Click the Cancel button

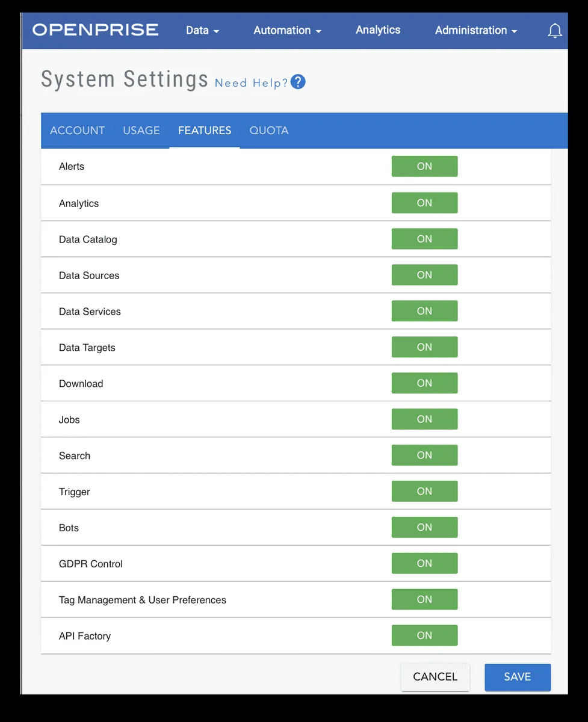click(435, 677)
